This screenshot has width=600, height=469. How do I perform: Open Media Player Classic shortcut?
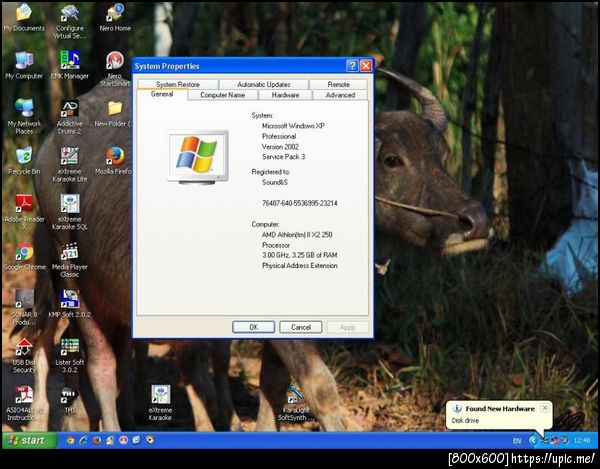coord(70,260)
